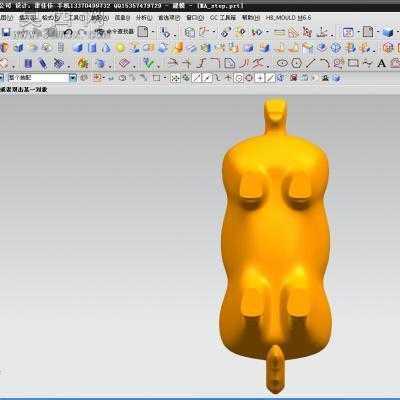Select the Text 'A' tool
400x400 pixels.
(382, 63)
